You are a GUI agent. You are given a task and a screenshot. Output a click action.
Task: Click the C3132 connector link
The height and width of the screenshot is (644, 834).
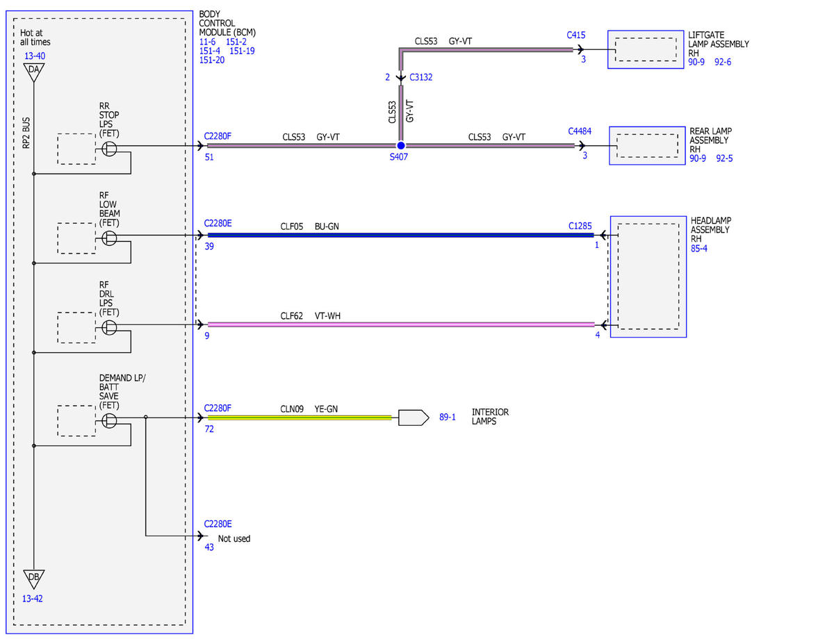(x=421, y=77)
